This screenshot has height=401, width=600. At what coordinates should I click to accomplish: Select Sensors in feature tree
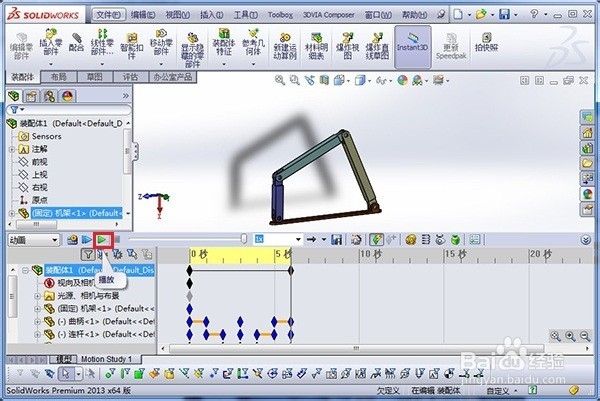coord(47,136)
